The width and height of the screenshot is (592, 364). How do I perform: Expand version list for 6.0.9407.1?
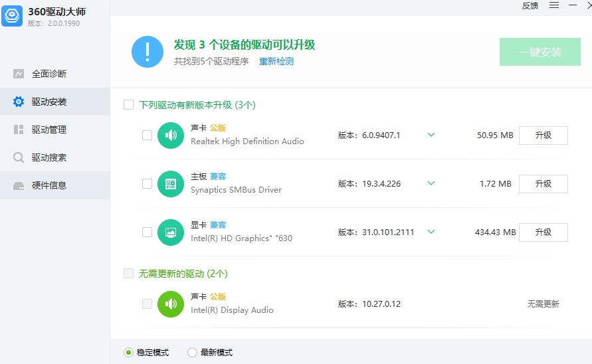[431, 135]
